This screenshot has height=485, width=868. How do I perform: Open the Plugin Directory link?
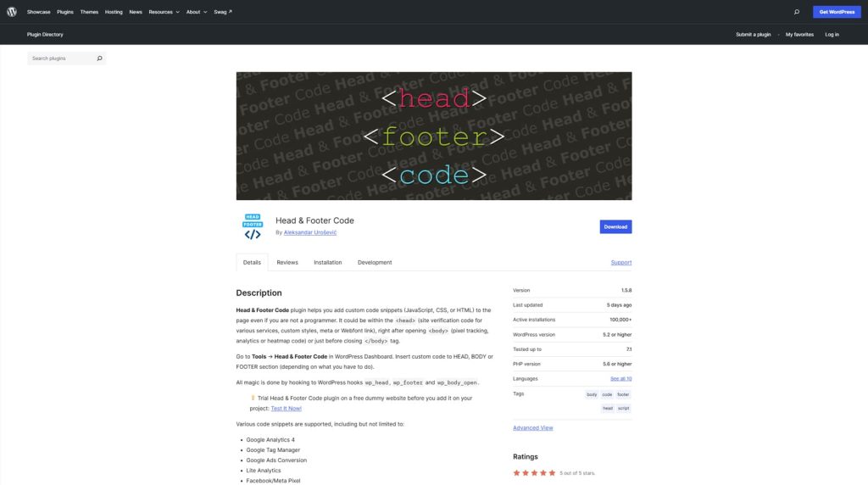point(45,34)
